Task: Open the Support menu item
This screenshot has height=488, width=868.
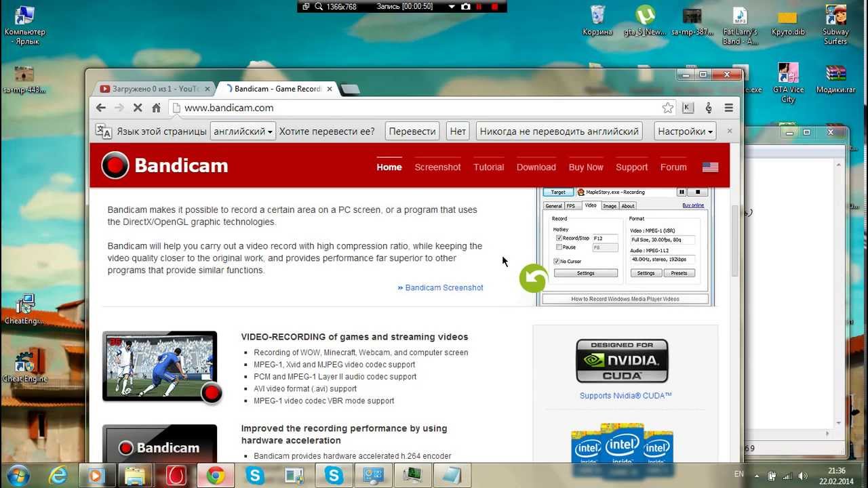Action: pos(631,167)
